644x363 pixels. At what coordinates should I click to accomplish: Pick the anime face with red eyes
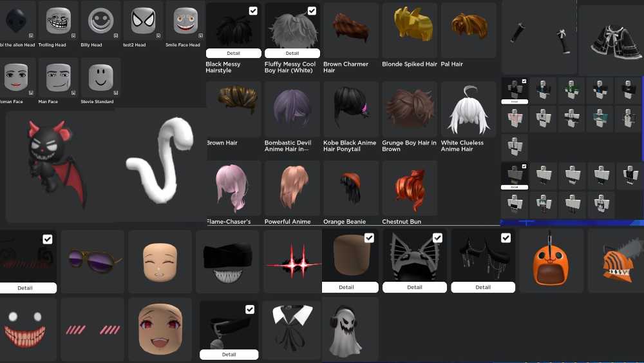160,330
